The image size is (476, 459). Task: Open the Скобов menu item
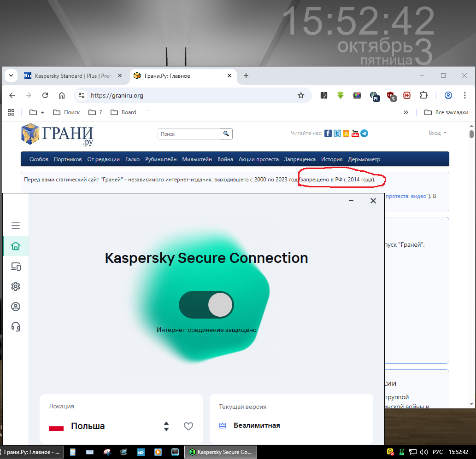[x=39, y=159]
